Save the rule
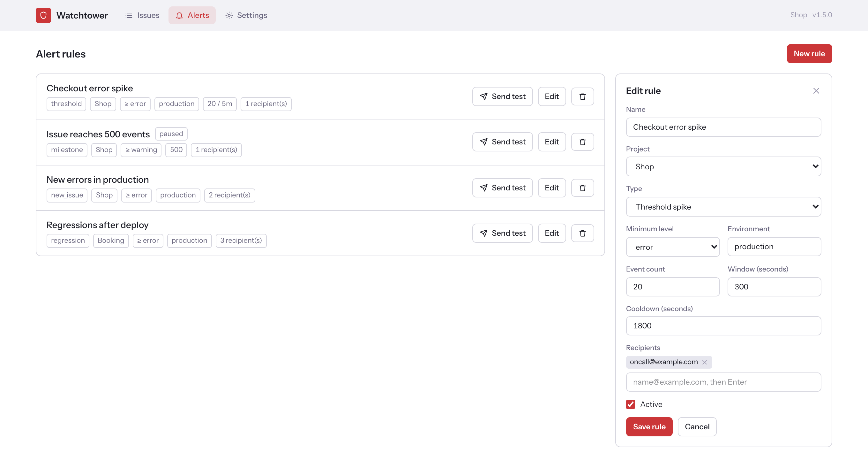The width and height of the screenshot is (868, 460). [649, 426]
